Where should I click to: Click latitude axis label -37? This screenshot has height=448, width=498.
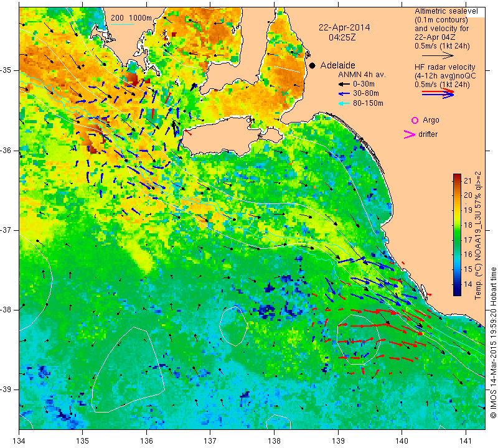(6, 230)
